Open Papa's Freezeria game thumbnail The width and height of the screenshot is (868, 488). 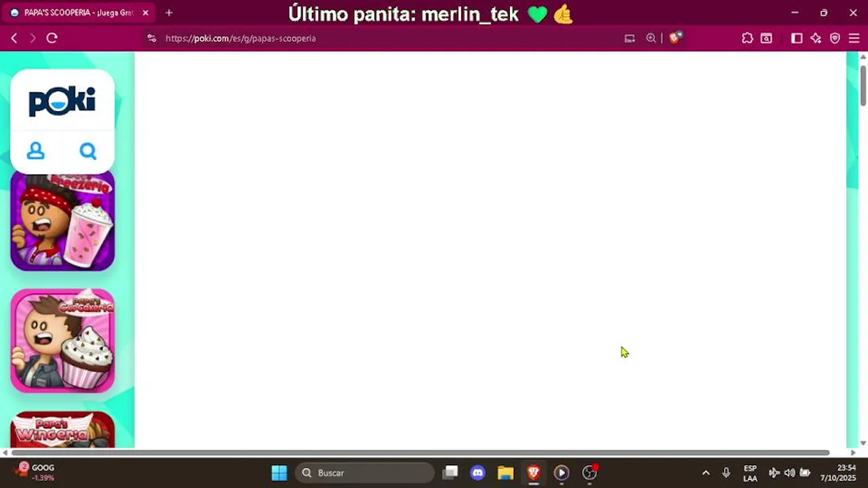tap(62, 221)
